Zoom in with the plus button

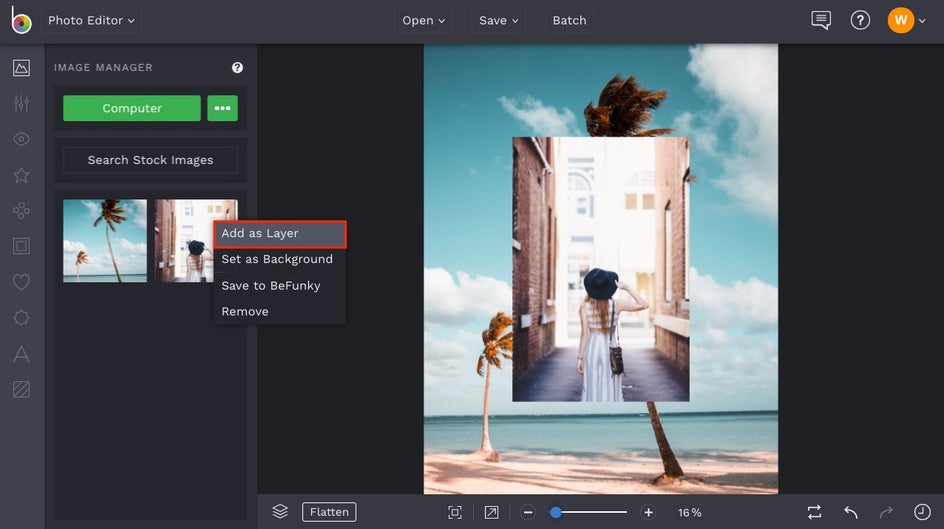648,512
